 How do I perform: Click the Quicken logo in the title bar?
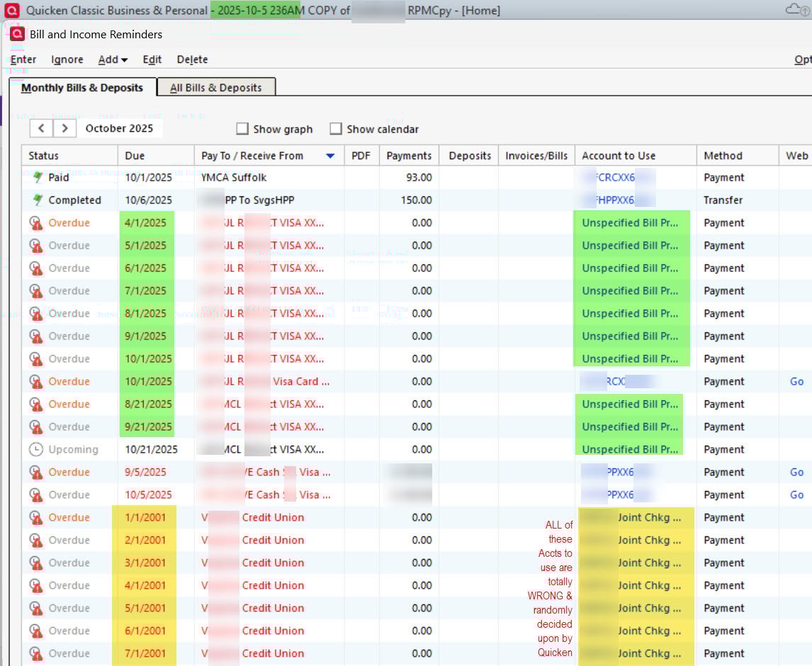coord(12,11)
